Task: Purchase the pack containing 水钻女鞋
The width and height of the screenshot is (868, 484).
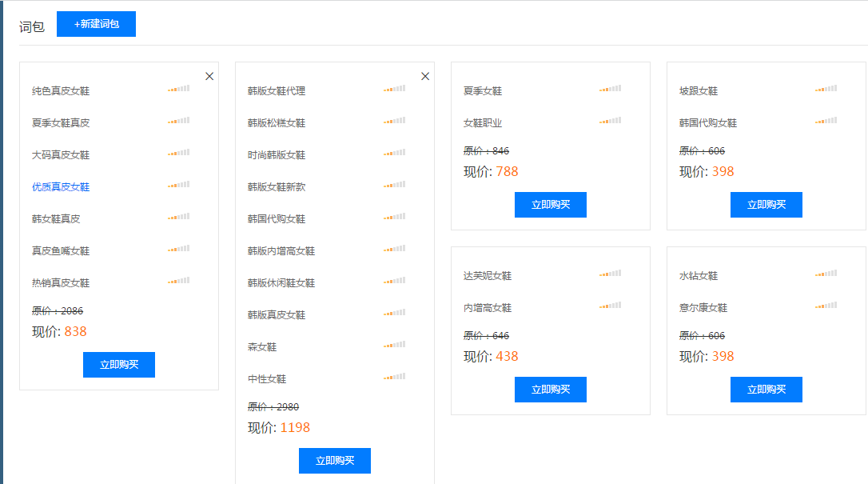Action: tap(766, 390)
